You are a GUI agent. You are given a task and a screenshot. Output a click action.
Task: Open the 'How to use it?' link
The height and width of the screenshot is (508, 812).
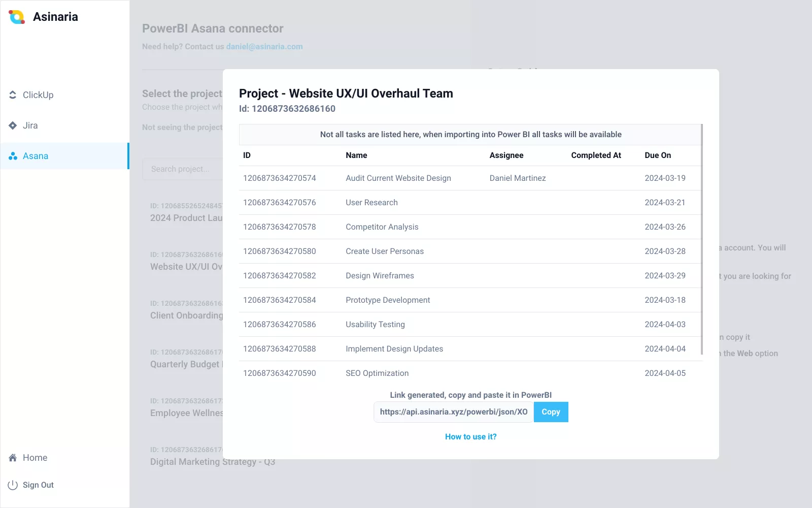coord(470,437)
